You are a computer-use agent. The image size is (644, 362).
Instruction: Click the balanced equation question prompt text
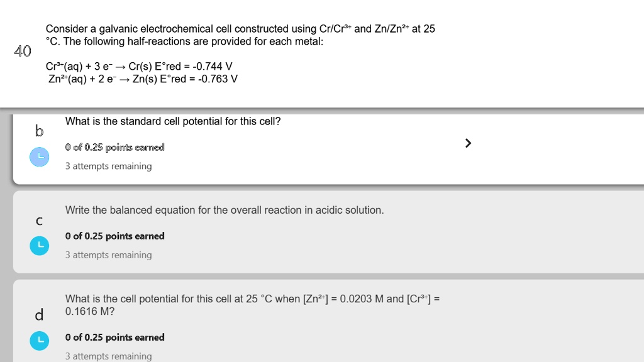coord(223,210)
